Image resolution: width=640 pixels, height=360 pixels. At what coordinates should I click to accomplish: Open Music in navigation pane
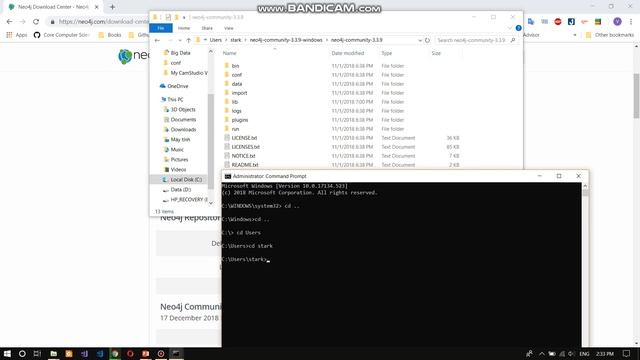[177, 149]
